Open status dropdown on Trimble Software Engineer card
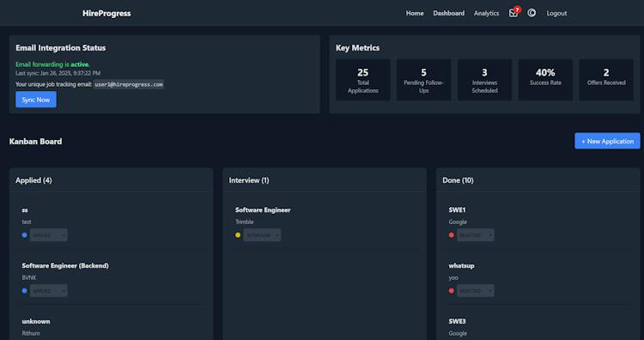The image size is (644, 340). (x=262, y=235)
